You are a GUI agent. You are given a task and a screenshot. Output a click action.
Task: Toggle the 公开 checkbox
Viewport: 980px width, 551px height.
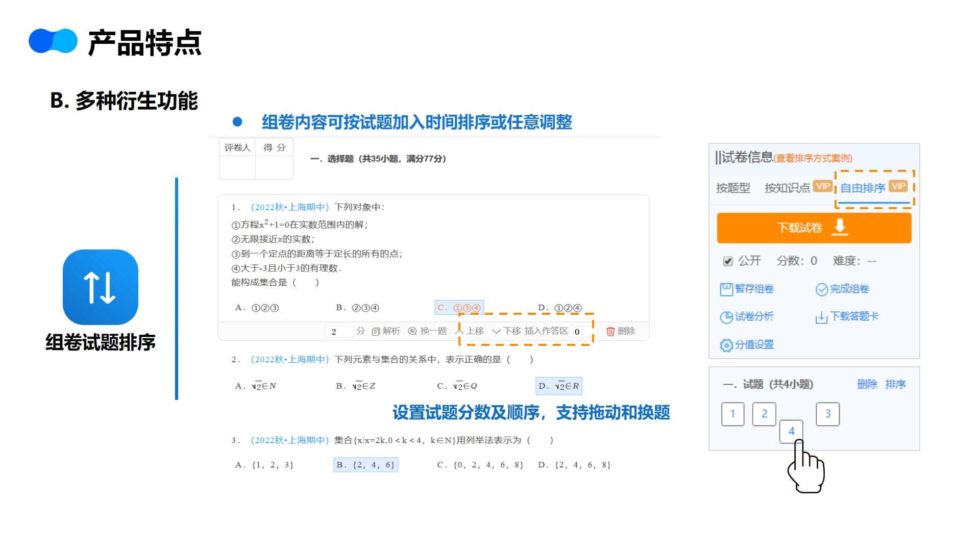(728, 261)
